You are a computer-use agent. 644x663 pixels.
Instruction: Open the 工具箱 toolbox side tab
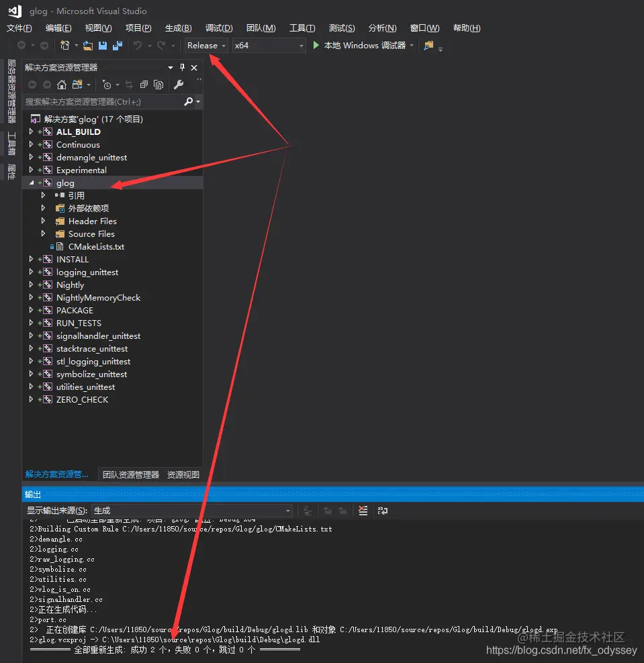click(11, 144)
